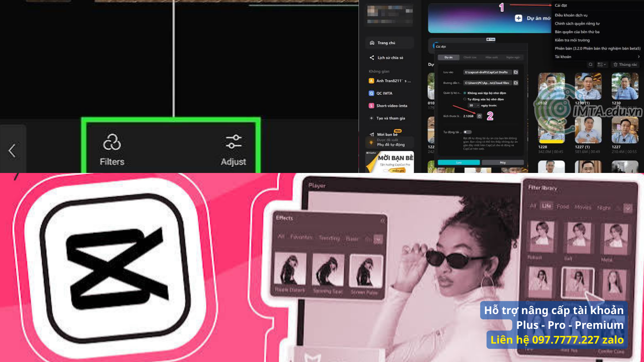Switch to the Ngôn ngữ settings tab
644x362 pixels.
(x=513, y=57)
